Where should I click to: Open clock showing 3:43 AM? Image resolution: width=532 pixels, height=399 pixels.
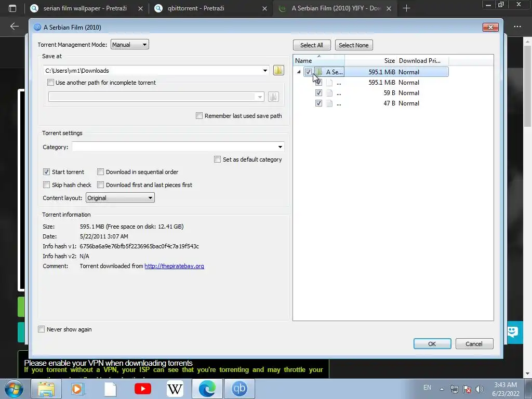click(506, 389)
